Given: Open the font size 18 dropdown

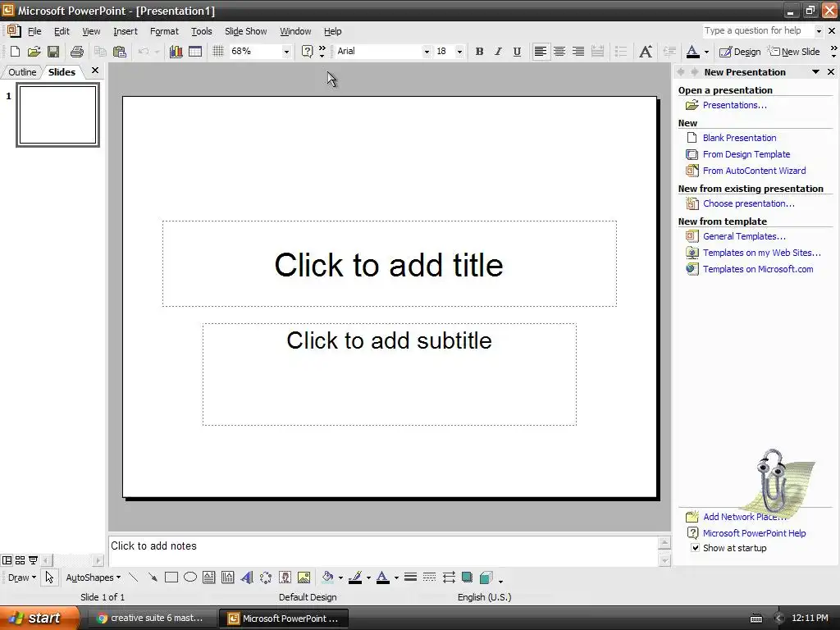Looking at the screenshot, I should (x=459, y=52).
